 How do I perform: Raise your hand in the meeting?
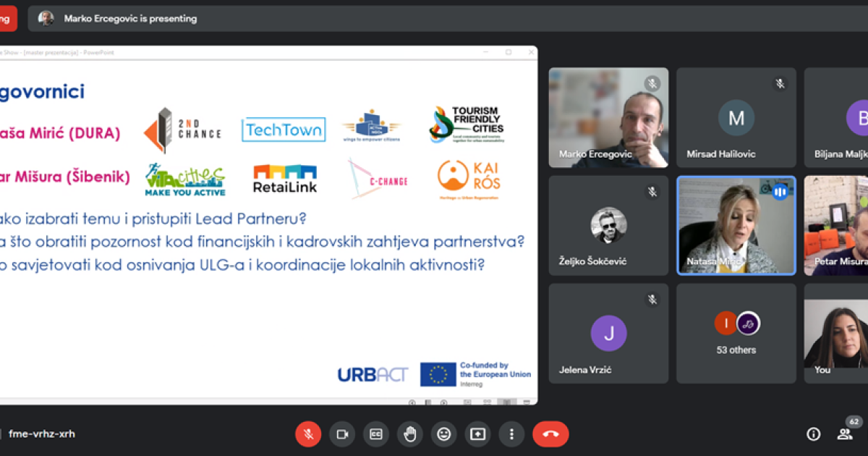[410, 434]
